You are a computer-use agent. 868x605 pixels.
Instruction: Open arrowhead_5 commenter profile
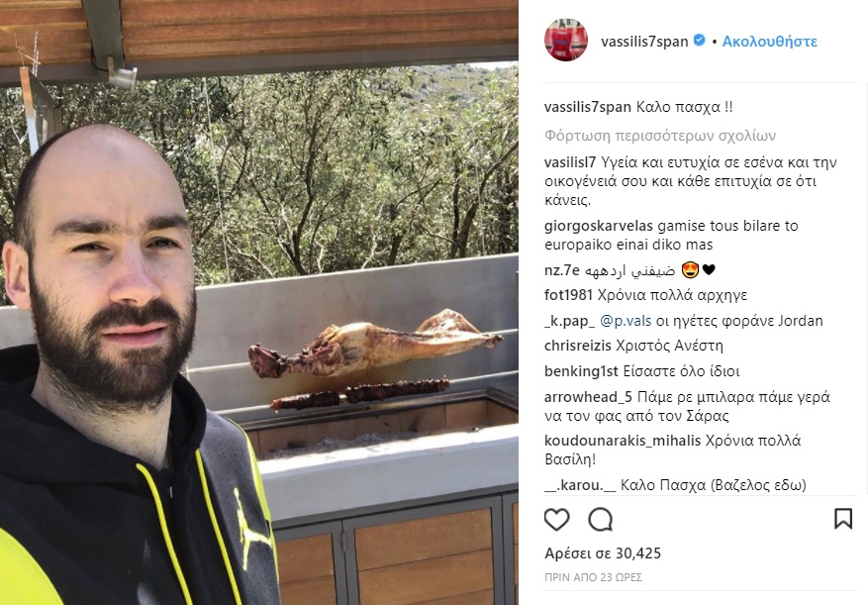pyautogui.click(x=588, y=397)
